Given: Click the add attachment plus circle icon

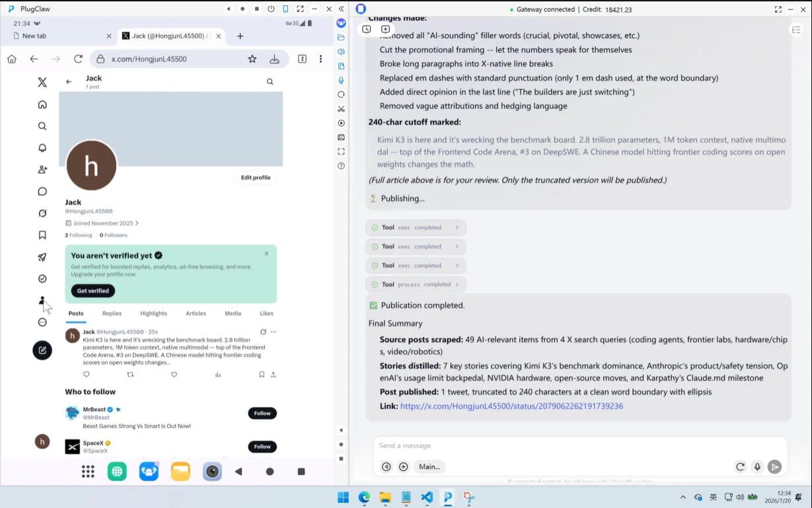Looking at the screenshot, I should 403,466.
